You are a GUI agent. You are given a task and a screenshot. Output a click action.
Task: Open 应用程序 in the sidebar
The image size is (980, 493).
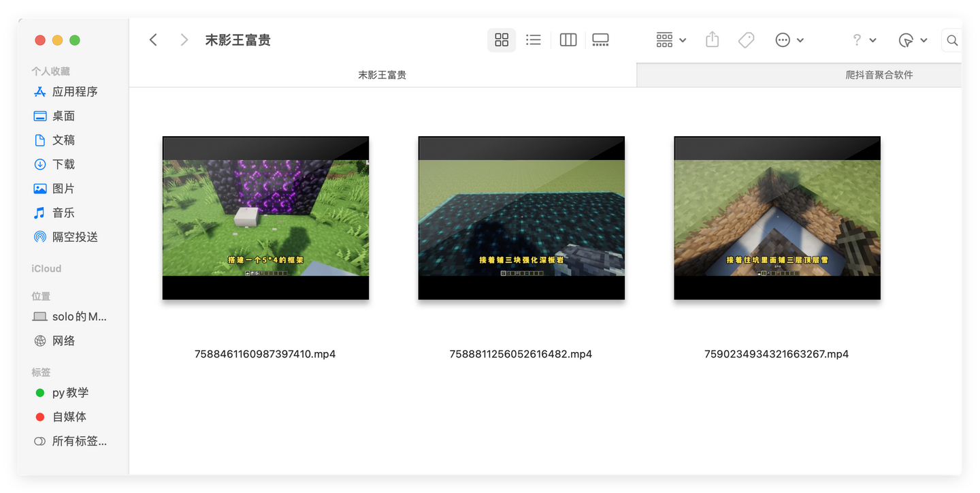66,92
